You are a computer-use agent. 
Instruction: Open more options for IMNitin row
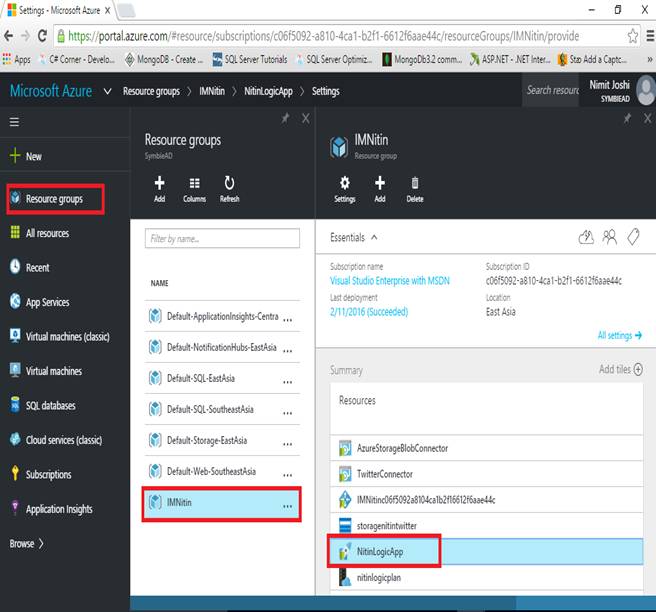point(287,506)
